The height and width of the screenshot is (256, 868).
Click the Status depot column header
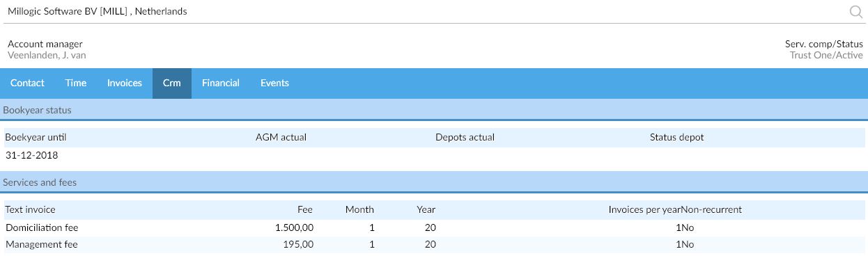pyautogui.click(x=676, y=137)
